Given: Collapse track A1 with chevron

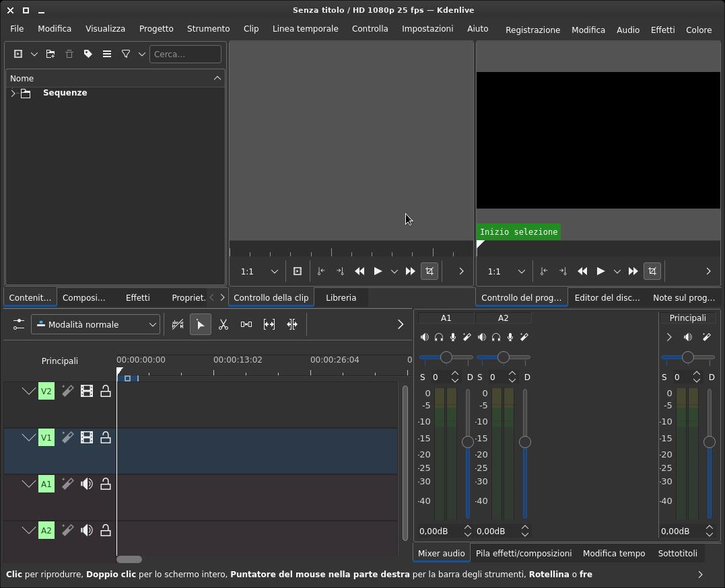Looking at the screenshot, I should [x=29, y=484].
